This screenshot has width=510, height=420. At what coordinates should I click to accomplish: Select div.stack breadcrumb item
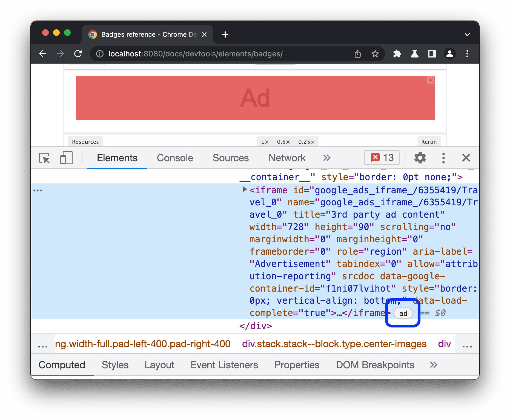334,344
